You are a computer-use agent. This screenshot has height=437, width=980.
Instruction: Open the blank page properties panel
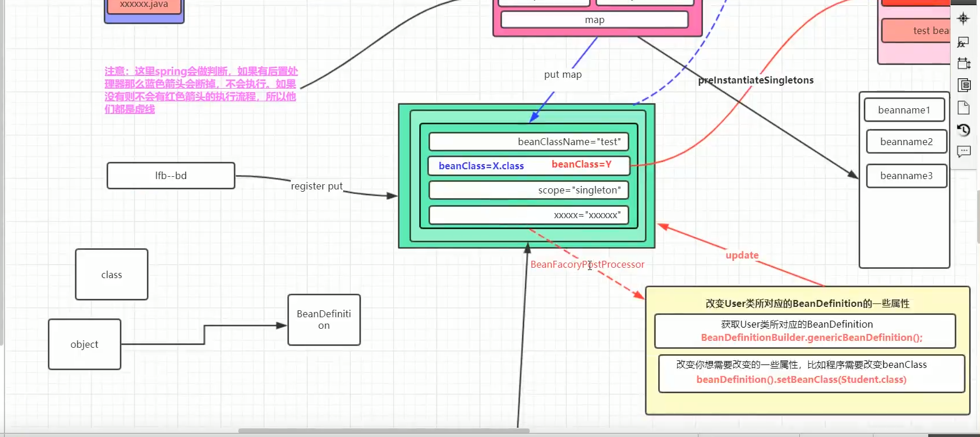click(x=963, y=108)
